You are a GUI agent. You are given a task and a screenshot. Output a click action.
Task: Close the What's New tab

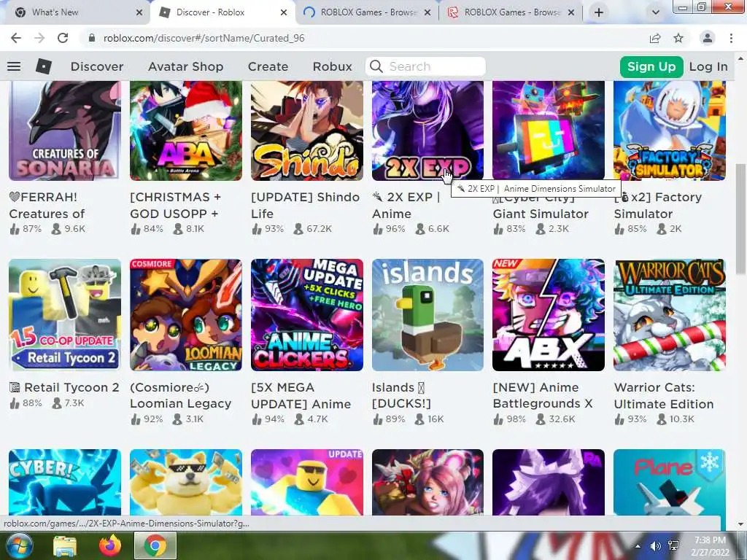click(x=139, y=12)
